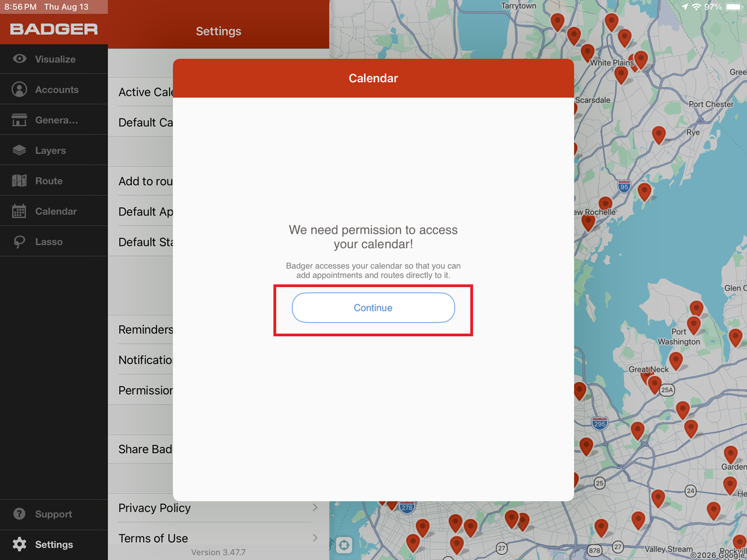Tap the Port Chester label on map
The image size is (747, 560).
[x=711, y=104]
